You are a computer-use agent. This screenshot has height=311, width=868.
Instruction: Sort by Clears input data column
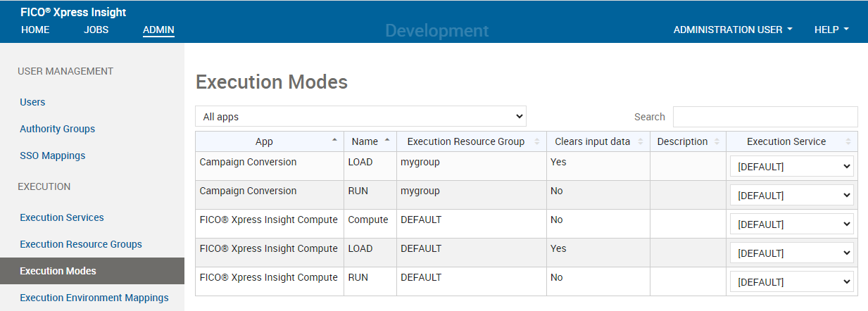pos(592,141)
